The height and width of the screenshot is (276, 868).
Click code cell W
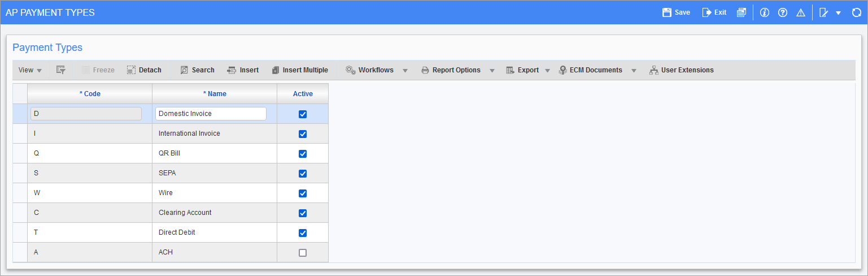click(x=90, y=193)
